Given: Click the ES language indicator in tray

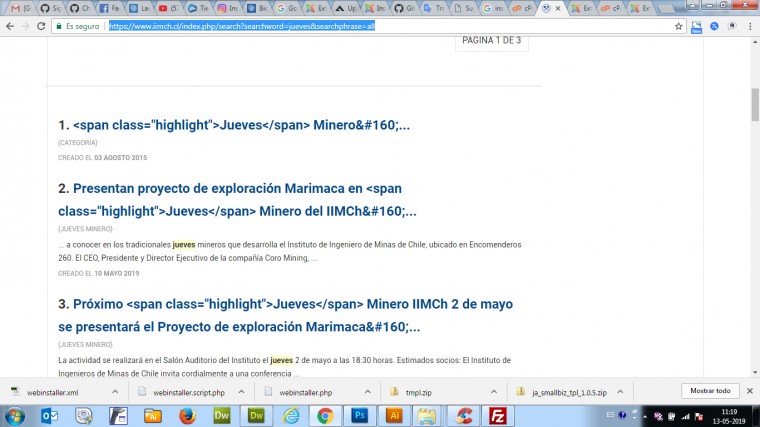Looking at the screenshot, I should pyautogui.click(x=610, y=415).
